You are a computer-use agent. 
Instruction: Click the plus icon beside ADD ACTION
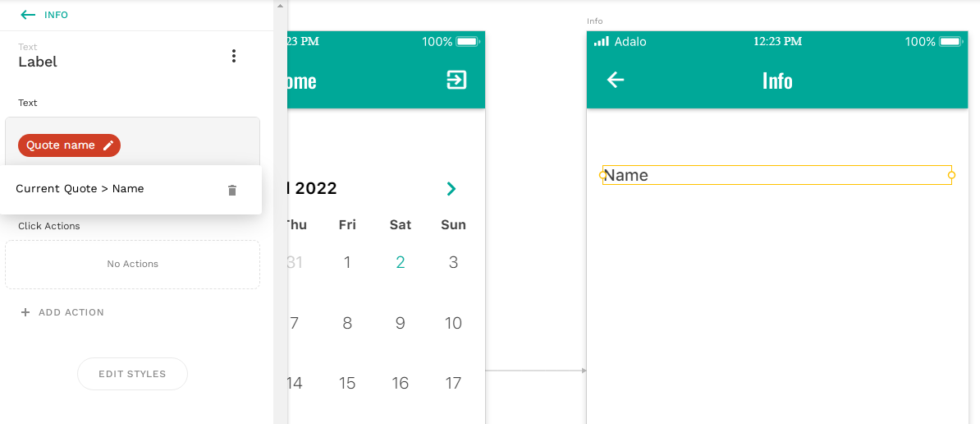pyautogui.click(x=25, y=312)
